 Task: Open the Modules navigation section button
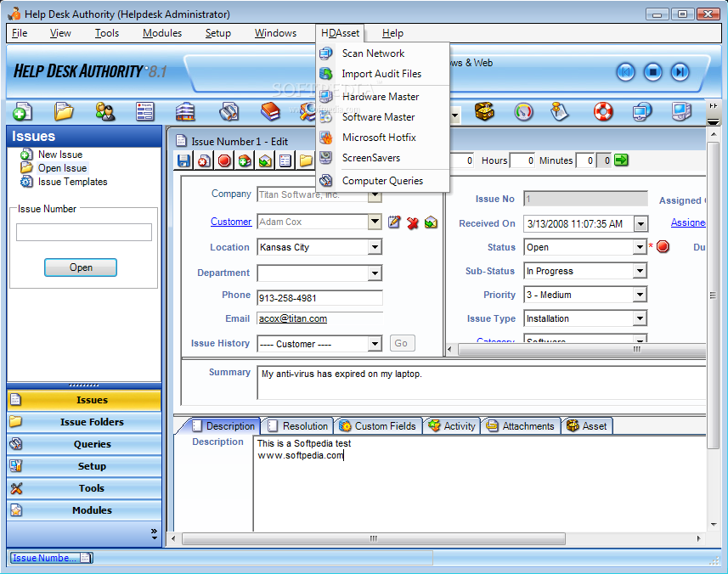pos(84,510)
